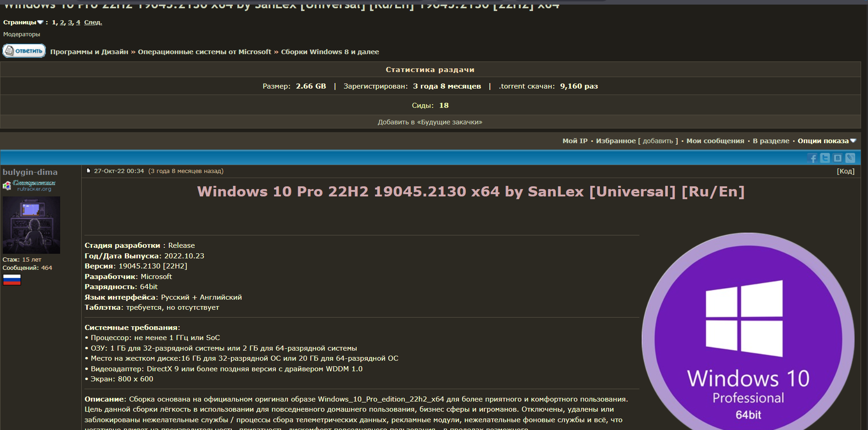Click the registered age 3 года 8 месяцев
Viewport: 868px width, 430px height.
tap(447, 86)
